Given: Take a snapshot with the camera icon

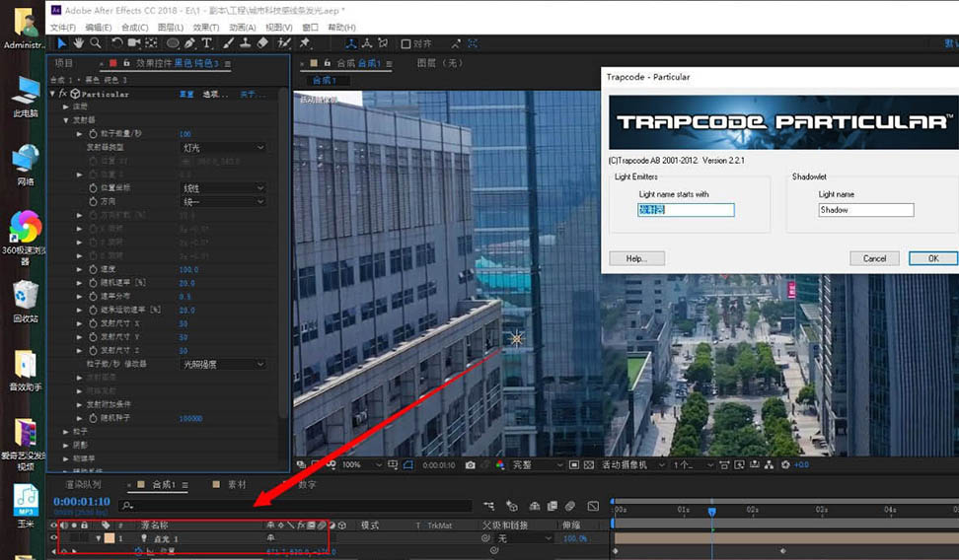Looking at the screenshot, I should (470, 465).
